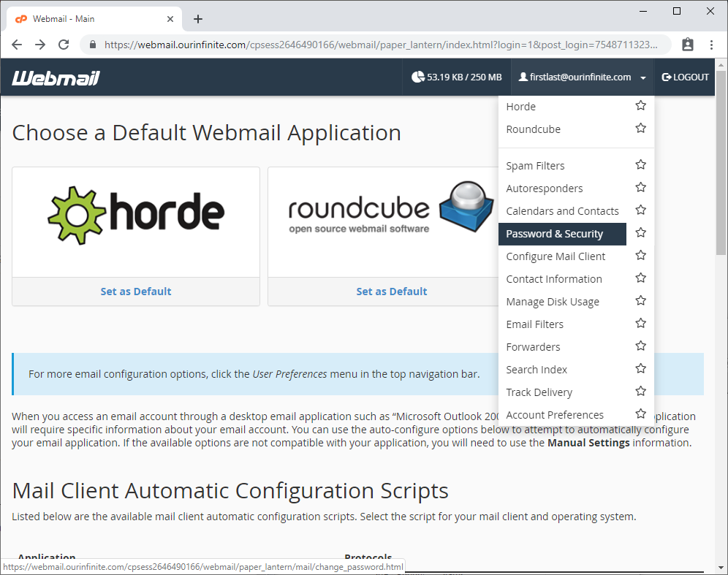
Task: Click the star next to Password & Security
Action: (641, 233)
